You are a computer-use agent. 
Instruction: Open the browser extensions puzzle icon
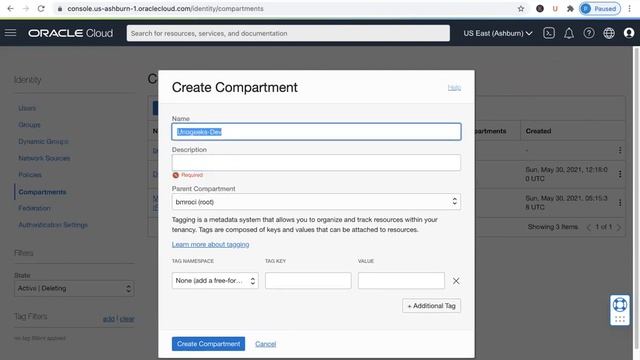570,9
